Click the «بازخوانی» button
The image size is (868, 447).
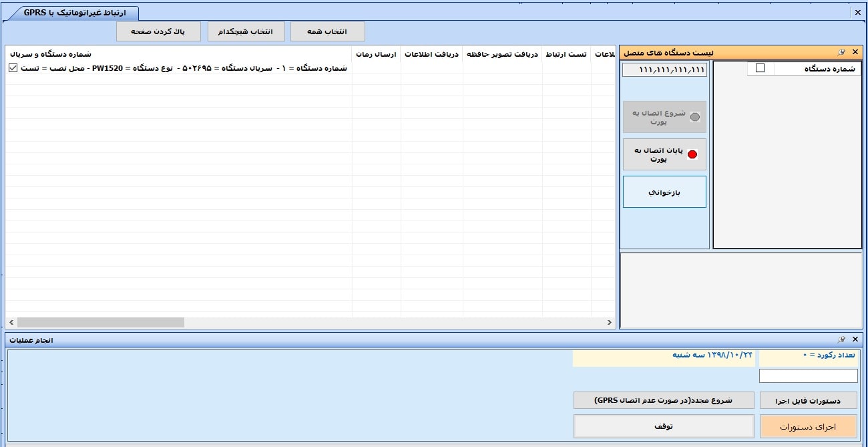tap(664, 191)
